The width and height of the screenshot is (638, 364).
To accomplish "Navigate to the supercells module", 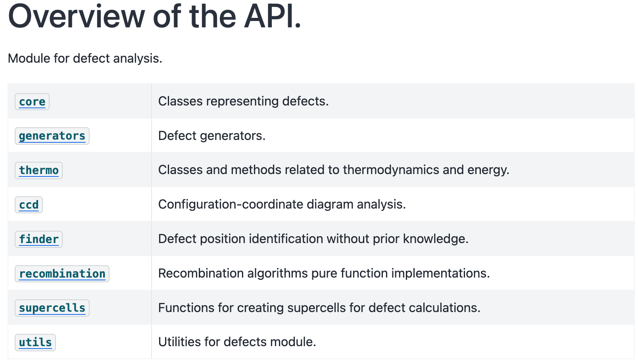I will [x=52, y=308].
